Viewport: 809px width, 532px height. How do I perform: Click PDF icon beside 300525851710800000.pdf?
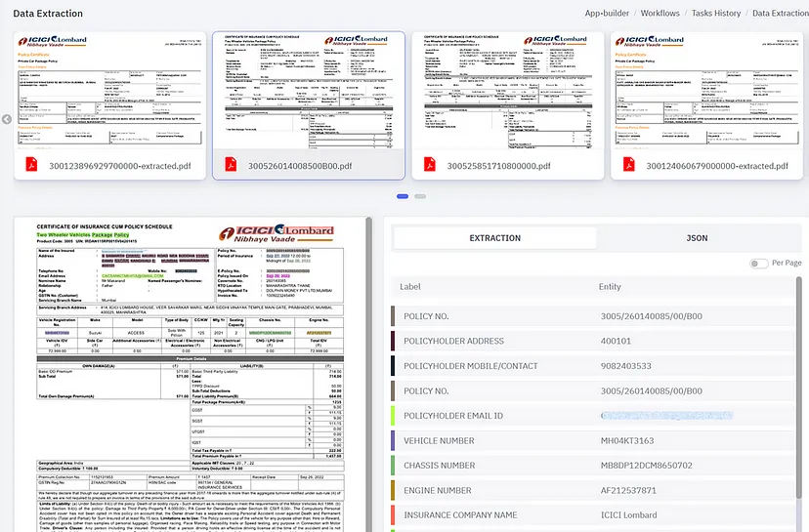(x=430, y=165)
